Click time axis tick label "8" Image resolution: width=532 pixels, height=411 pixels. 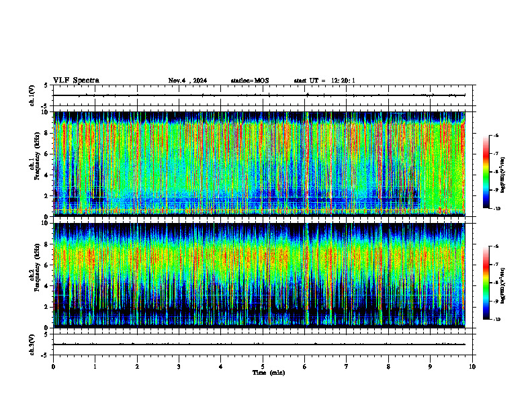pos(388,367)
